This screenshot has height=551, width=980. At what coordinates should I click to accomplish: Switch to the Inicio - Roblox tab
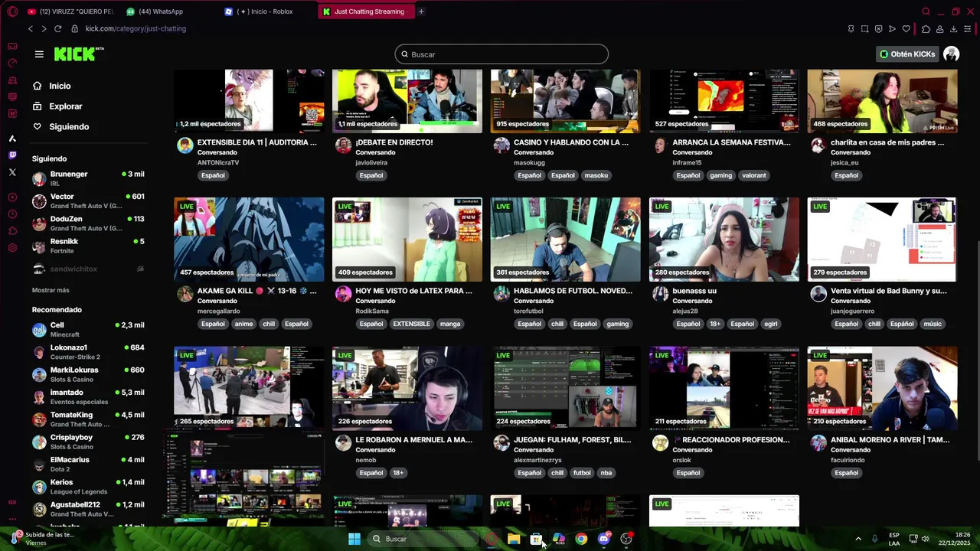[x=264, y=11]
